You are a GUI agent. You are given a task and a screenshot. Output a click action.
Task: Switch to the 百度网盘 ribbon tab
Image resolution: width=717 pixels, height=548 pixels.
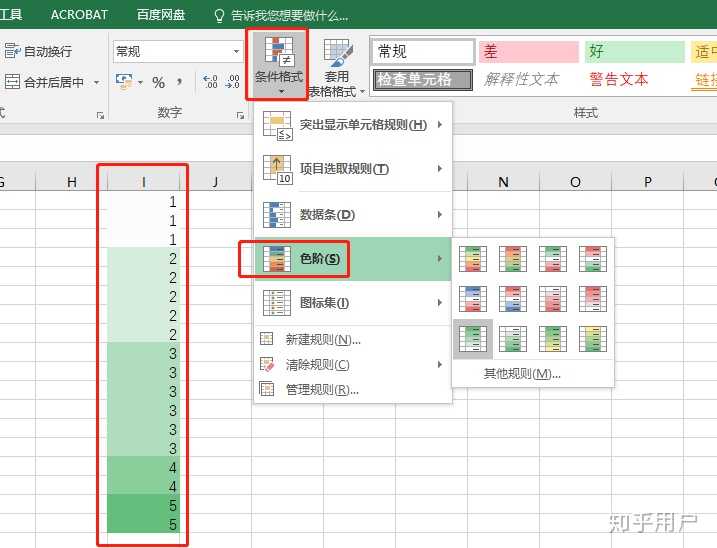pyautogui.click(x=161, y=15)
